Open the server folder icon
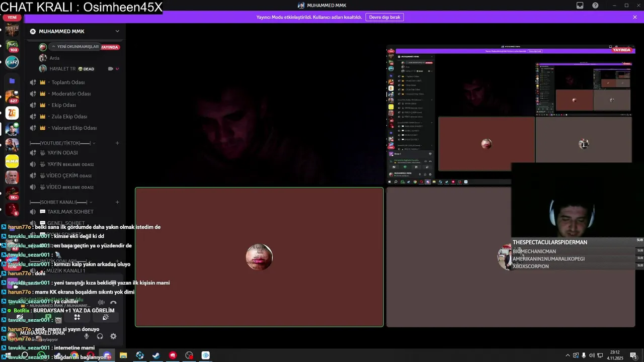The width and height of the screenshot is (644, 362). click(x=12, y=80)
